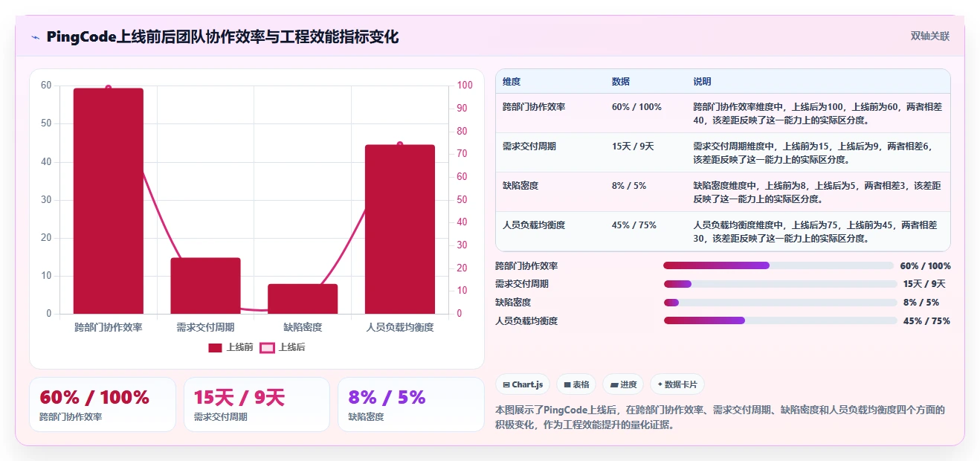
Task: Click the summary paragraph starting 本图展示了PingCode
Action: tap(720, 418)
